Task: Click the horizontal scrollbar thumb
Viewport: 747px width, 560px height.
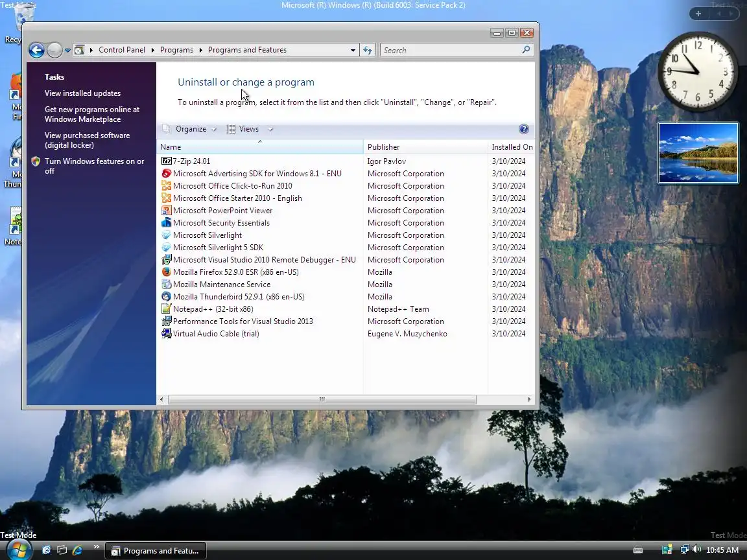Action: point(322,399)
